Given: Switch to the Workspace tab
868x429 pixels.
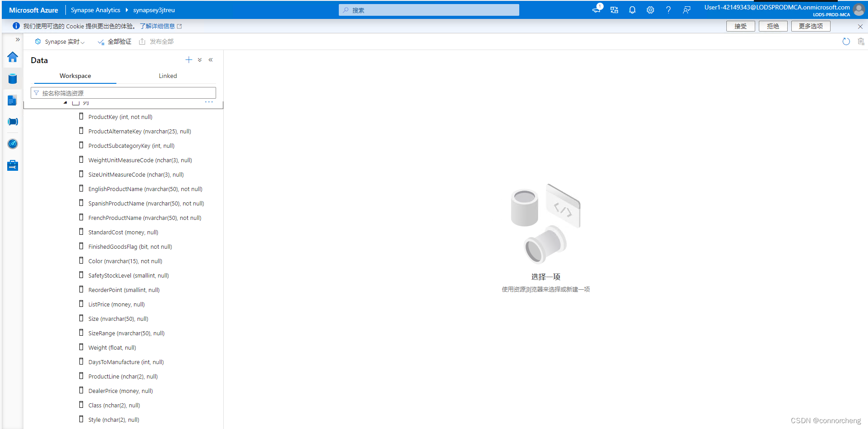Looking at the screenshot, I should tap(75, 76).
